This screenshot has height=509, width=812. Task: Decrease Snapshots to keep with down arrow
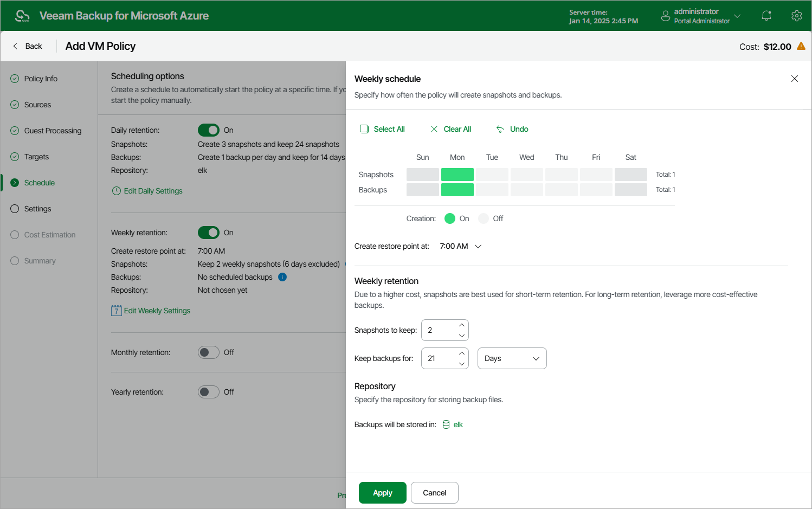[462, 336]
